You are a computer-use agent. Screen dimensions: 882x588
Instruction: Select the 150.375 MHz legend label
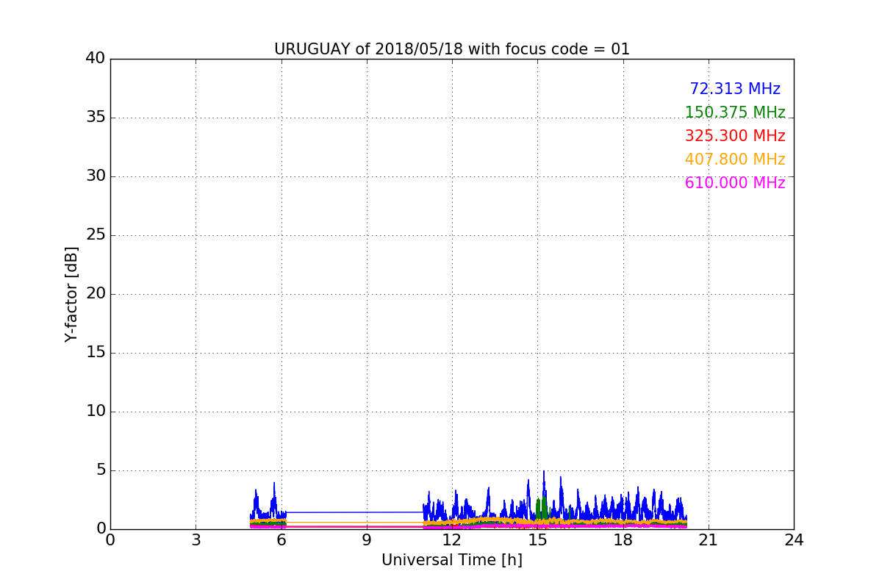[x=735, y=112]
